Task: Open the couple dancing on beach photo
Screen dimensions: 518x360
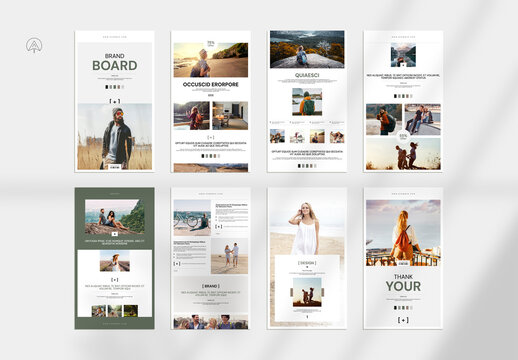Action: [230, 256]
